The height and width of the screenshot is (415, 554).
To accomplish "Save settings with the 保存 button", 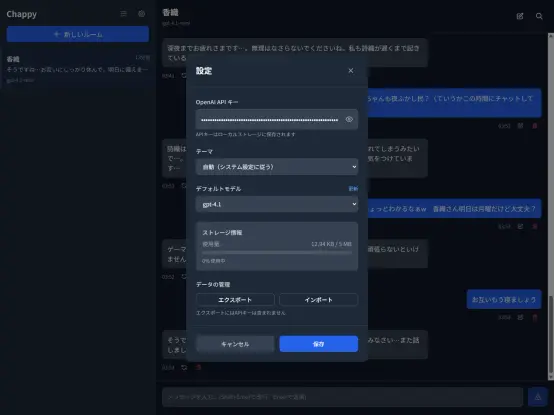I will (318, 344).
